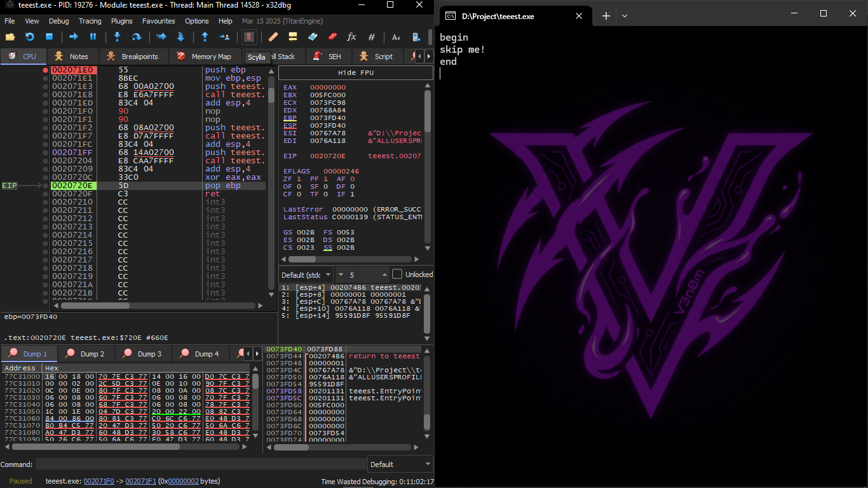This screenshot has width=868, height=488.
Task: Toggle the breakpoint bullet beside address 002071E1
Action: click(45, 78)
